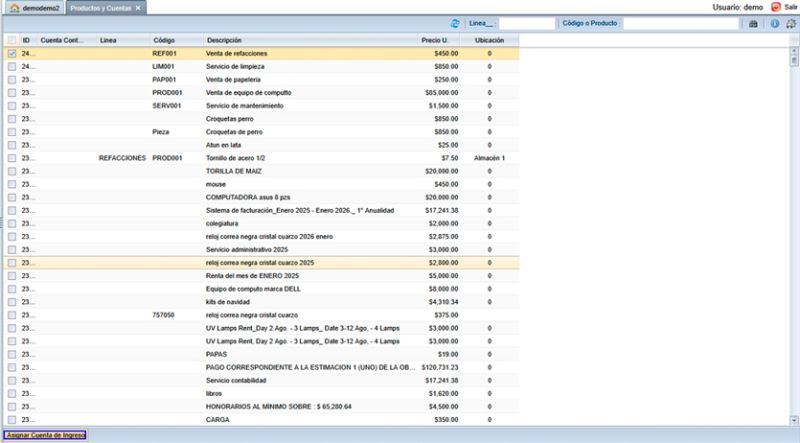Uncheck the Venta de refacciones row checkbox
This screenshot has width=800, height=443.
coord(12,53)
